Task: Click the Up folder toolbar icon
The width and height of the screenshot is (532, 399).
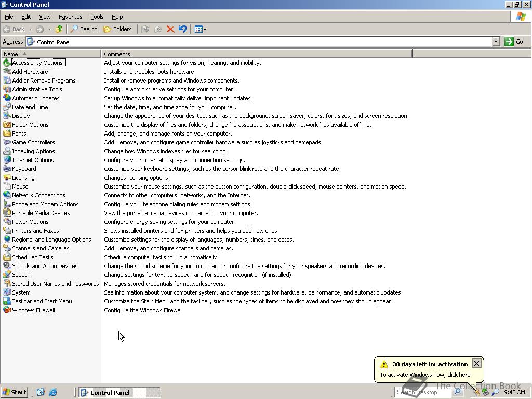Action: click(59, 29)
